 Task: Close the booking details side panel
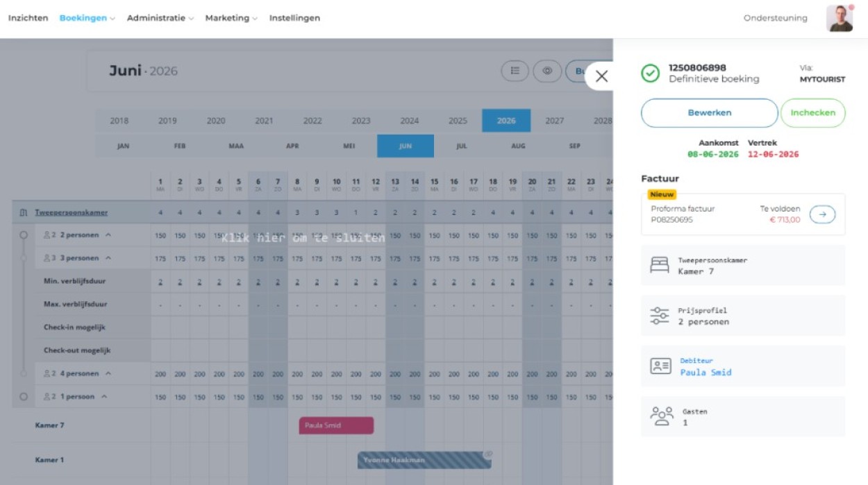click(x=601, y=76)
